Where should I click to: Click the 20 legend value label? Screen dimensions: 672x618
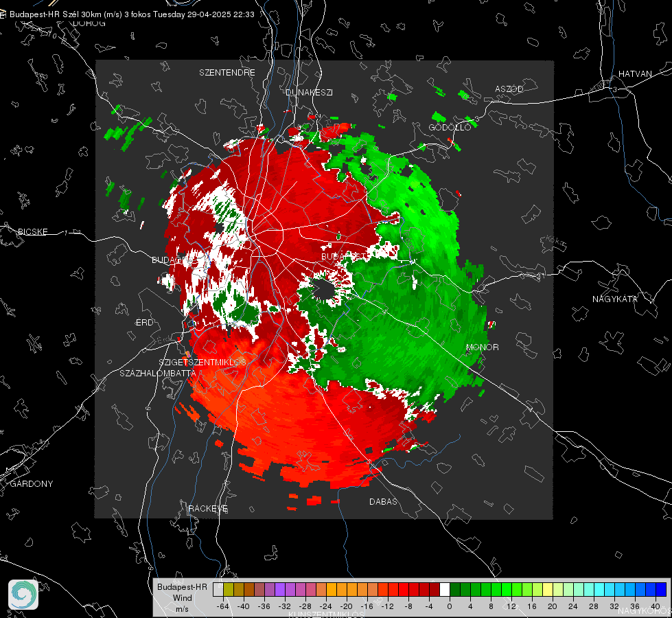coord(553,606)
